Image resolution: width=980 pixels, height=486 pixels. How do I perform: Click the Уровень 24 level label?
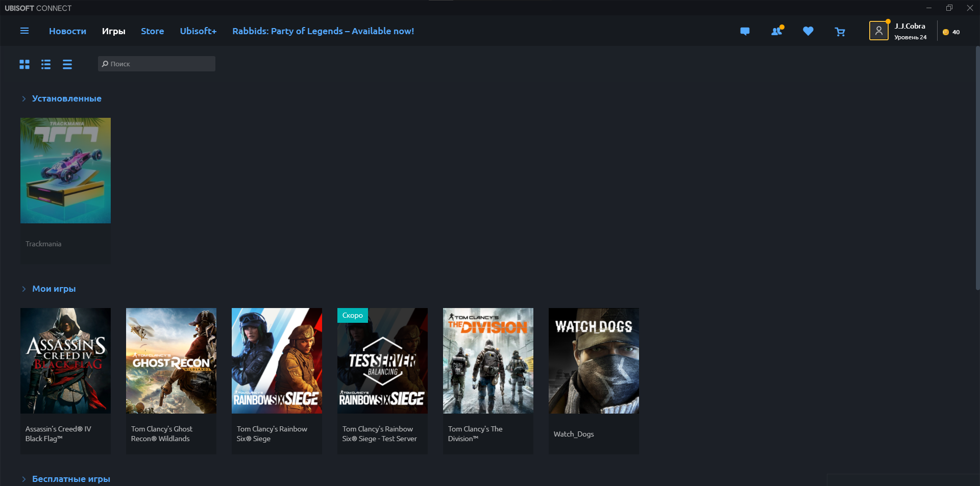point(910,37)
